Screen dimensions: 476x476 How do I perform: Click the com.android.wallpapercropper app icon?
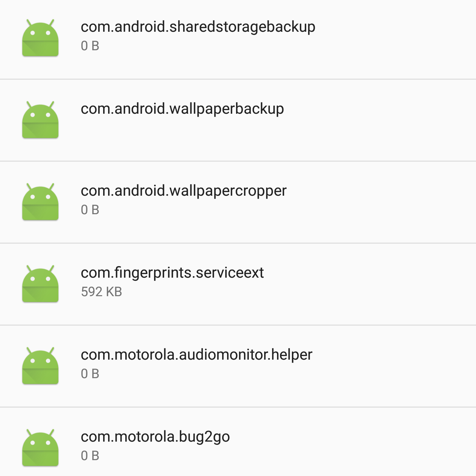click(40, 202)
